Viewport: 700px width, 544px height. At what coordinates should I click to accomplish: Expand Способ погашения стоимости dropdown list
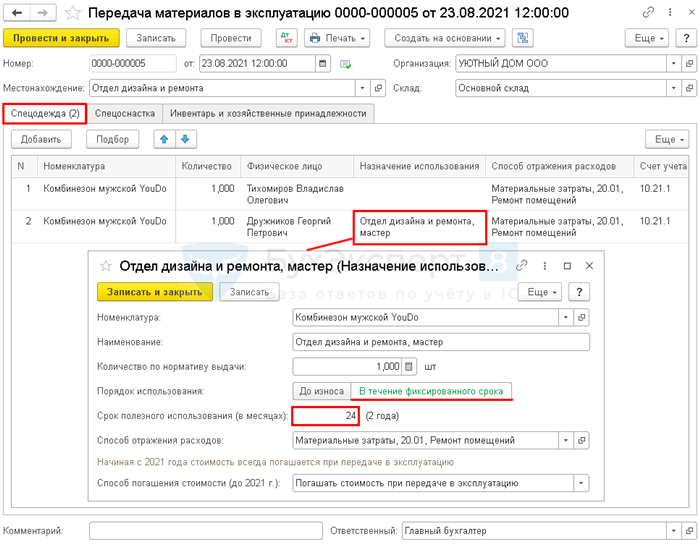tap(582, 483)
